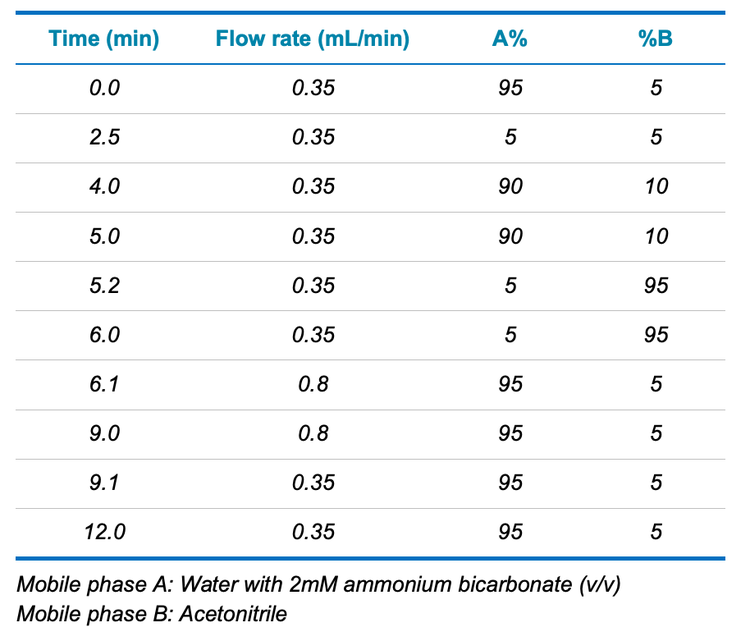The height and width of the screenshot is (641, 750).
Task: Select the "%B" column header
Action: pos(655,40)
